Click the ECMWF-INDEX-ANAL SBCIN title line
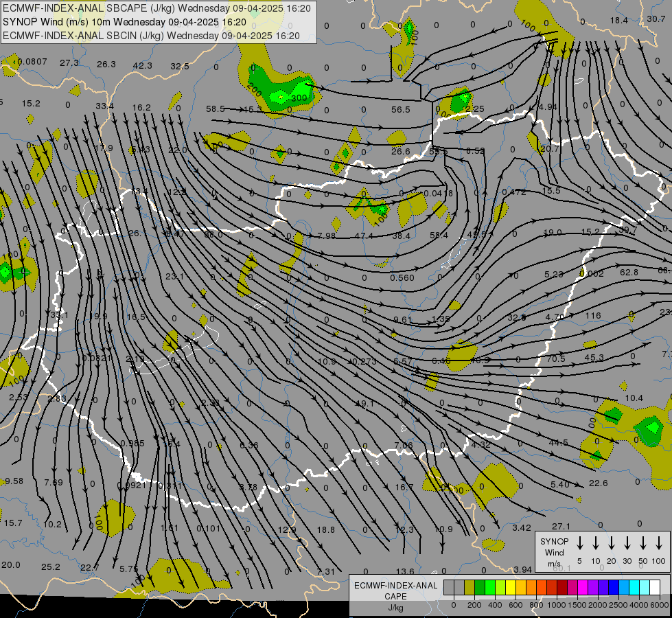This screenshot has width=672, height=618. coord(151,36)
